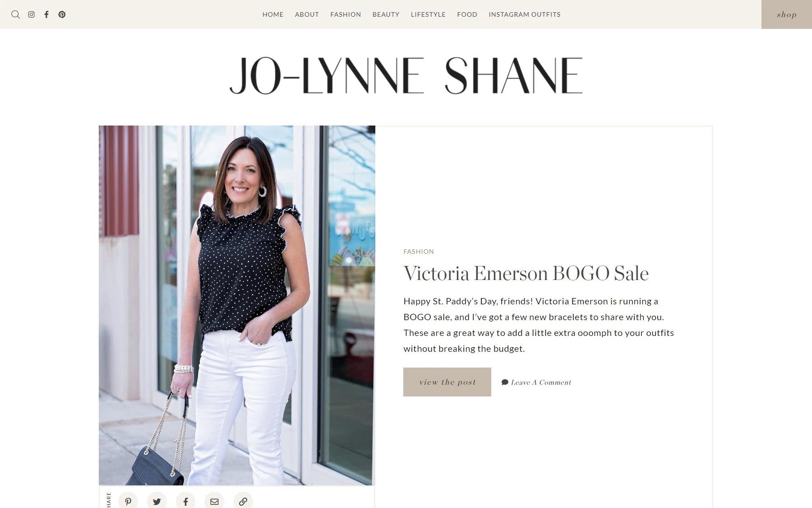Open the About page
812x508 pixels.
coord(307,14)
